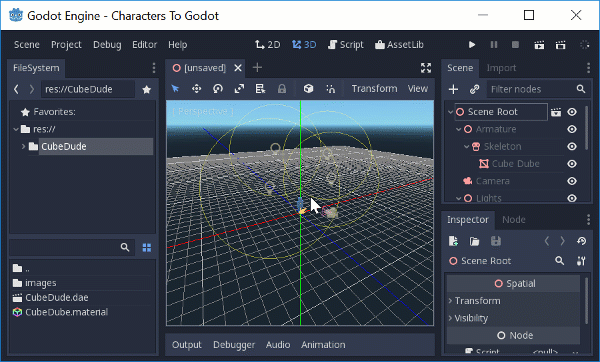Toggle visibility of the Camera node

point(572,181)
